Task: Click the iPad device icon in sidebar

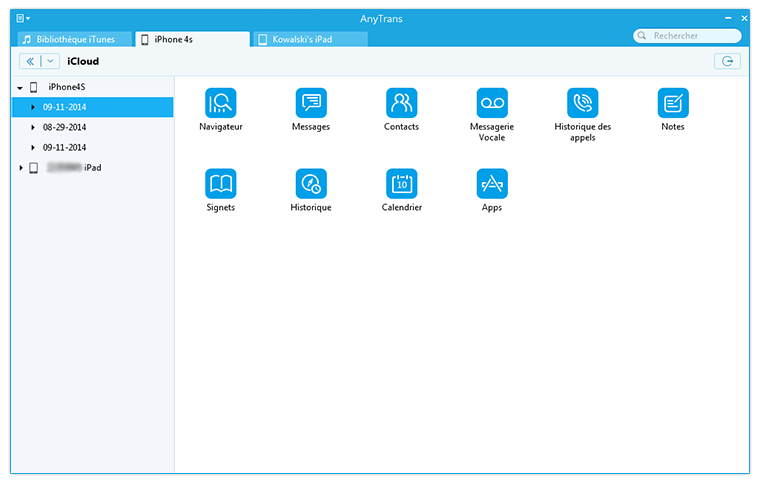Action: point(33,168)
